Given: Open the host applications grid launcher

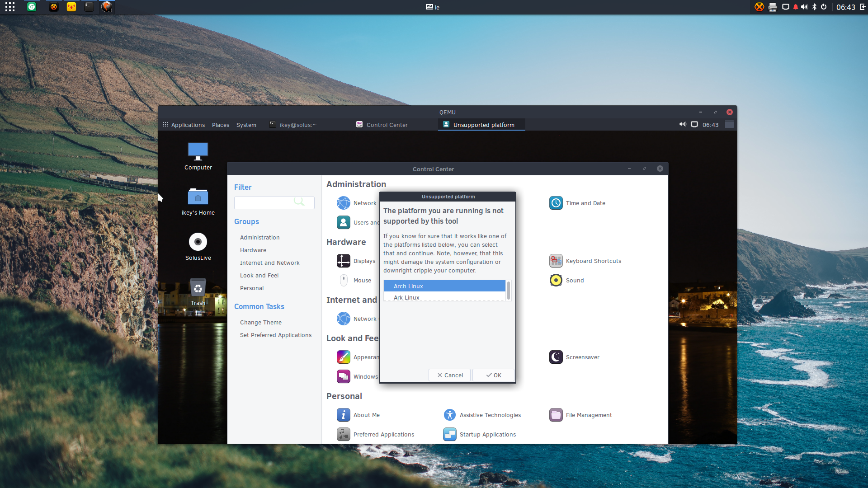Looking at the screenshot, I should [x=10, y=7].
